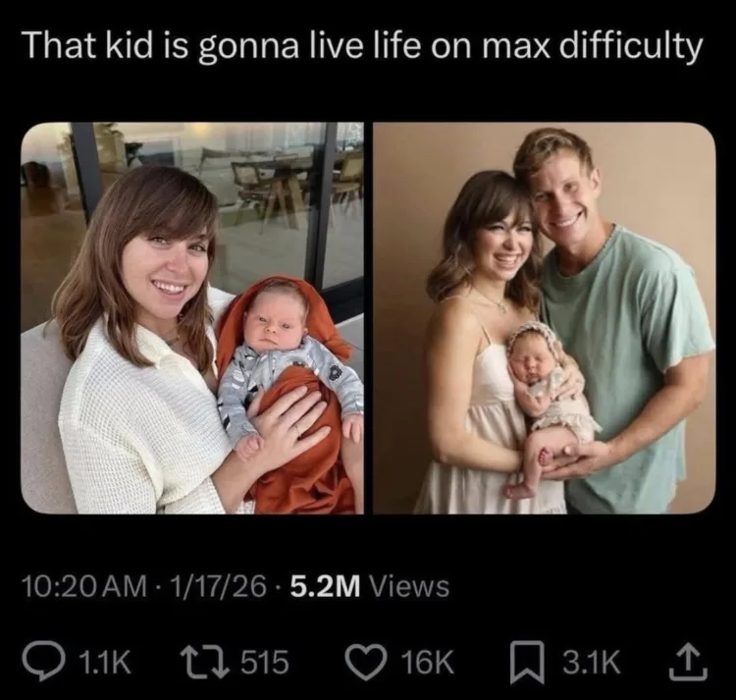This screenshot has height=700, width=736.
Task: Select the tweet text about max difficulty
Action: pos(364,47)
